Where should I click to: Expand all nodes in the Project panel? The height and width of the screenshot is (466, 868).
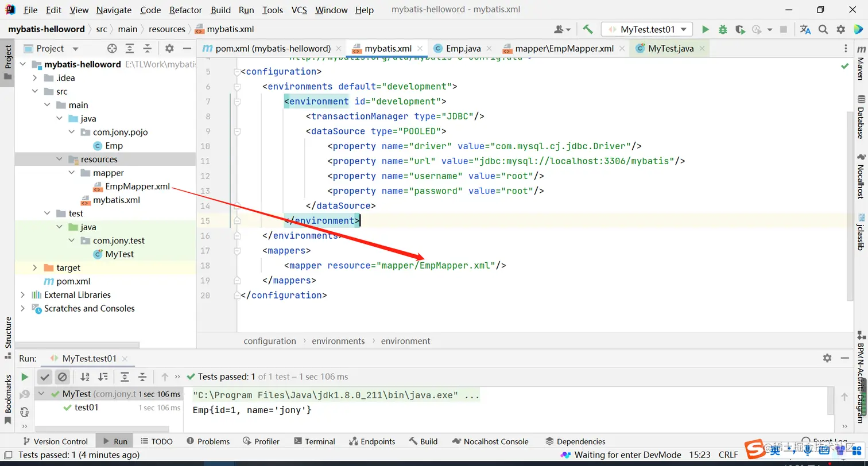[130, 49]
